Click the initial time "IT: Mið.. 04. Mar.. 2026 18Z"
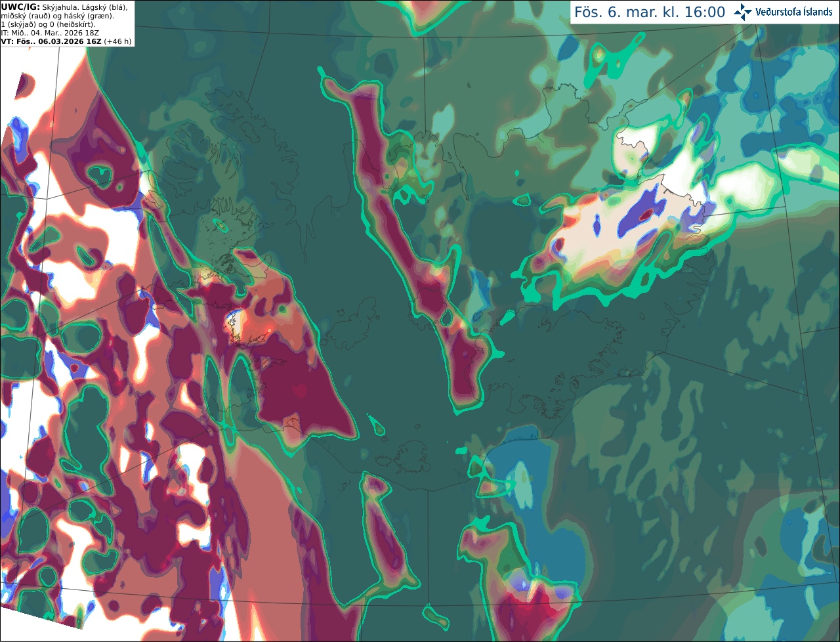 (x=50, y=33)
